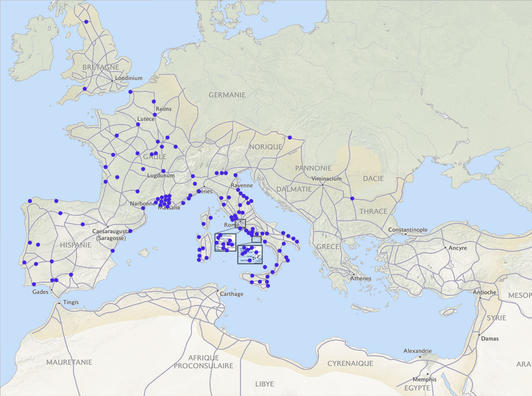Select the CYRENAIQUE region label
Screen dimensions: 532x396
click(x=350, y=364)
